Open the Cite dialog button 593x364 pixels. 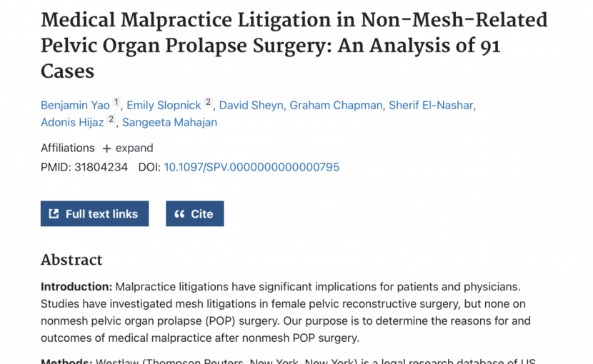(195, 213)
